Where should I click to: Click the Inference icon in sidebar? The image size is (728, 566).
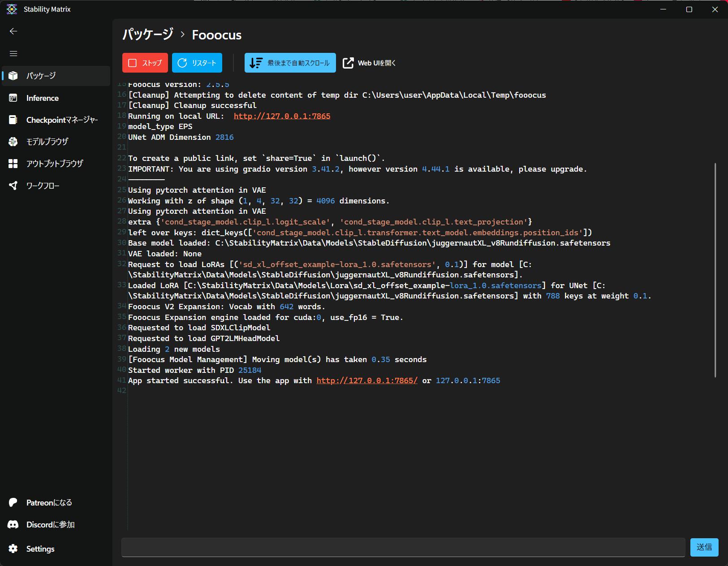[13, 98]
